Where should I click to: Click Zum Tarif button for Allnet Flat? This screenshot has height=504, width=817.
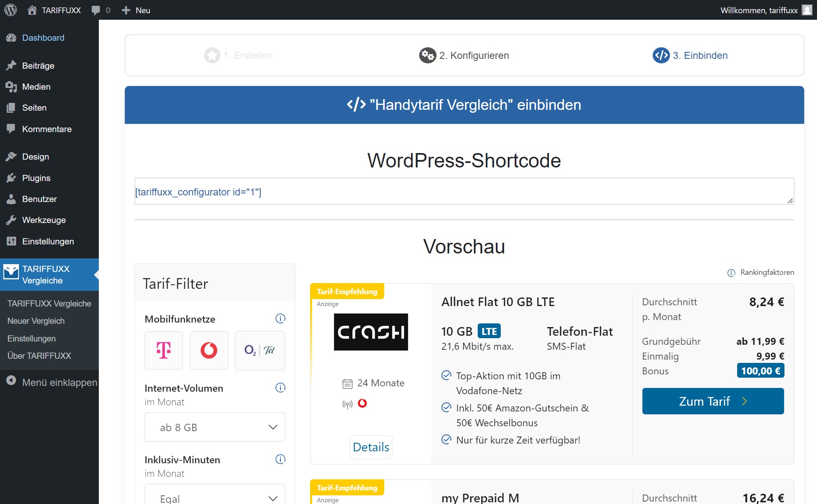click(713, 401)
